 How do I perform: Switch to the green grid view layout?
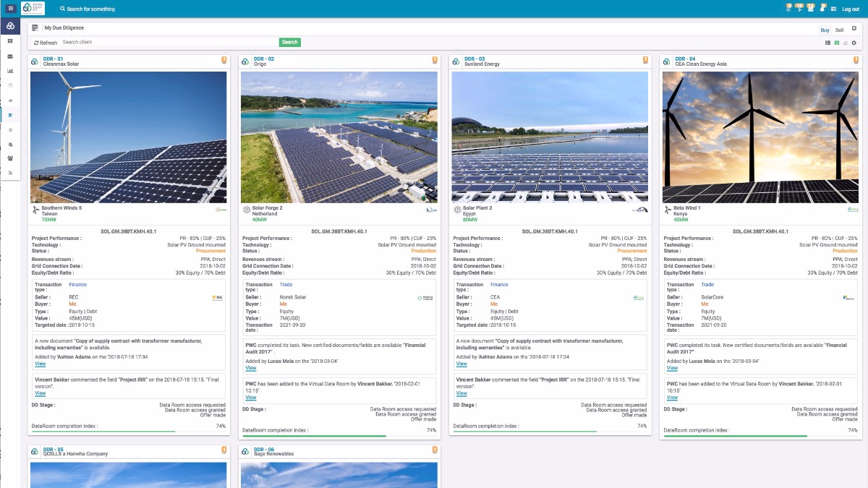(x=837, y=43)
